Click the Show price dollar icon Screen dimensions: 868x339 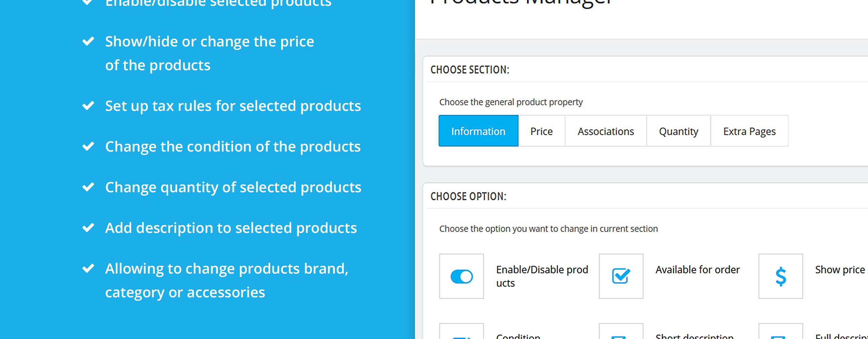(781, 276)
